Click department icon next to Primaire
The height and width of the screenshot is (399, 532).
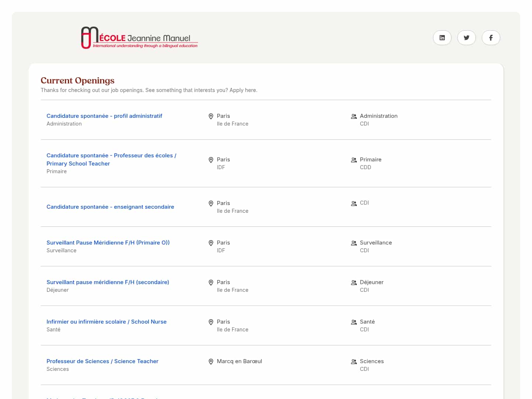pyautogui.click(x=354, y=160)
